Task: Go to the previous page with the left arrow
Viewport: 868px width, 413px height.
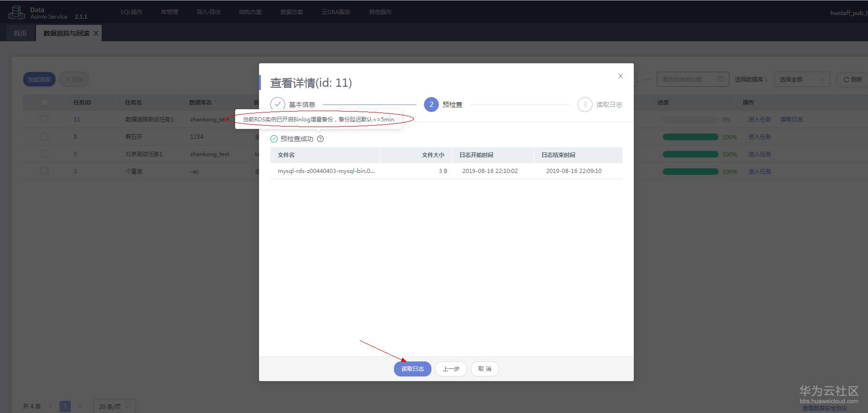Action: click(x=51, y=406)
